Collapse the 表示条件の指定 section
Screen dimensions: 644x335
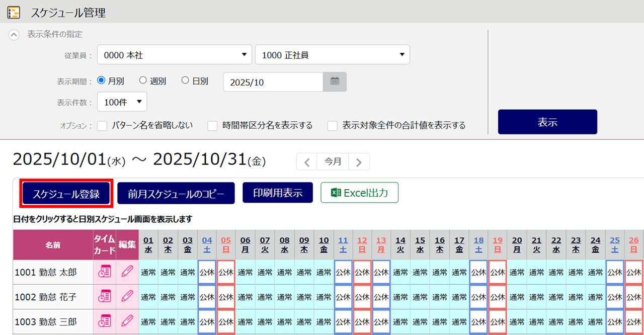15,35
